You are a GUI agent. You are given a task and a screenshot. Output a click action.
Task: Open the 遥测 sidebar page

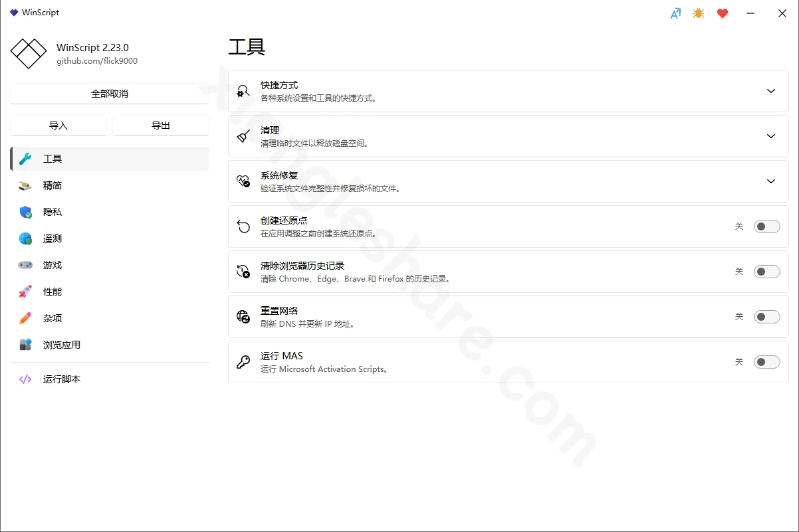pos(110,238)
